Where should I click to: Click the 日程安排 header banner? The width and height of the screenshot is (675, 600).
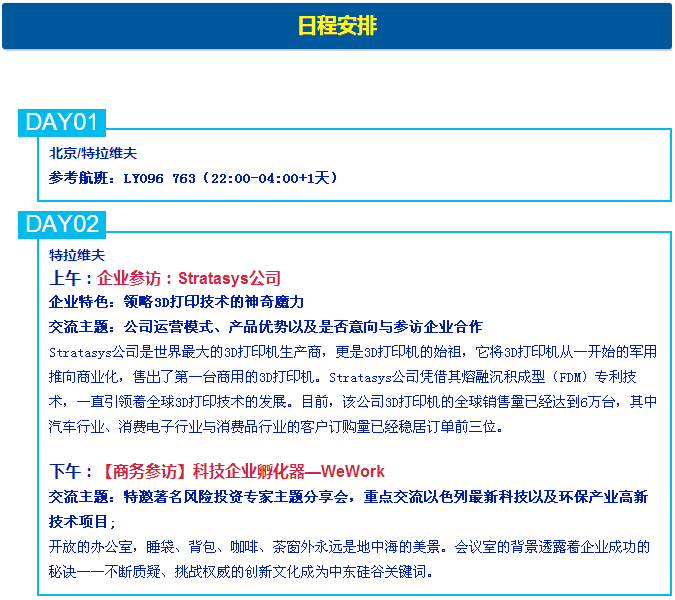[337, 26]
